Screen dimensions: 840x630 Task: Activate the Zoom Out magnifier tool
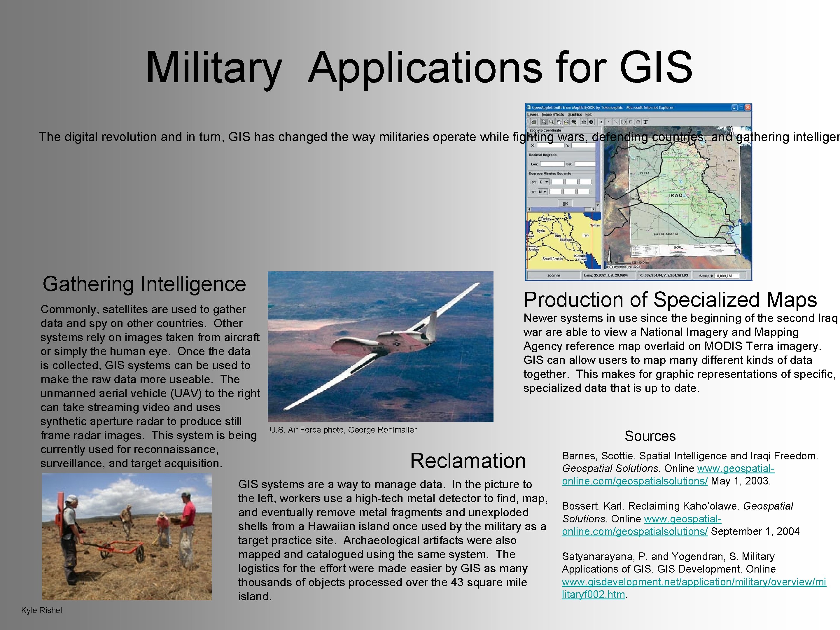click(x=551, y=122)
